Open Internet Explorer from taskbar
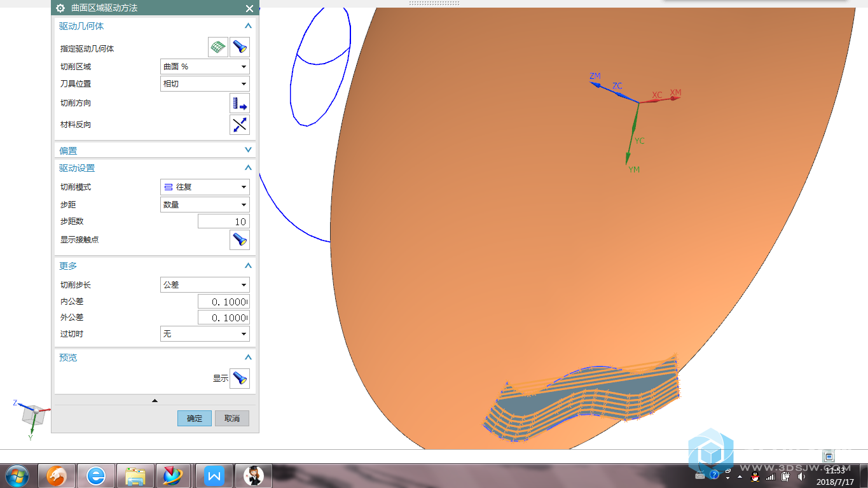 96,475
